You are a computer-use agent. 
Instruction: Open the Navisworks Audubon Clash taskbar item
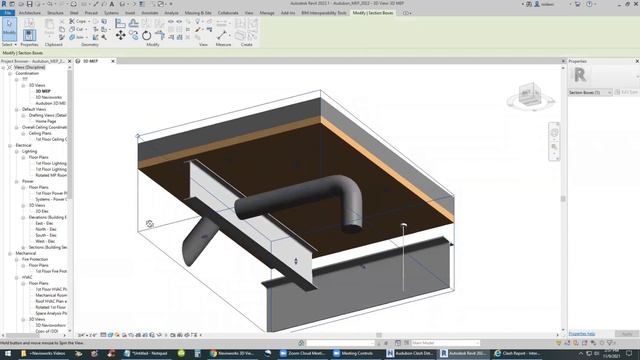(410, 353)
